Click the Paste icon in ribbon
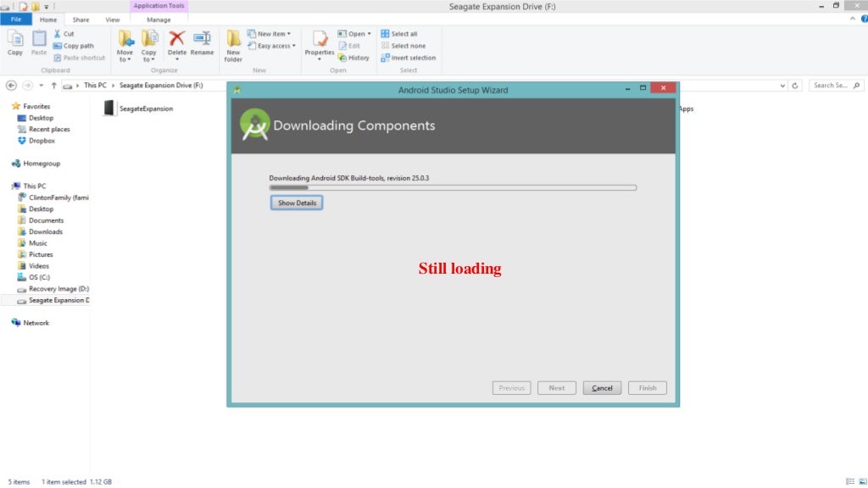 (x=39, y=43)
